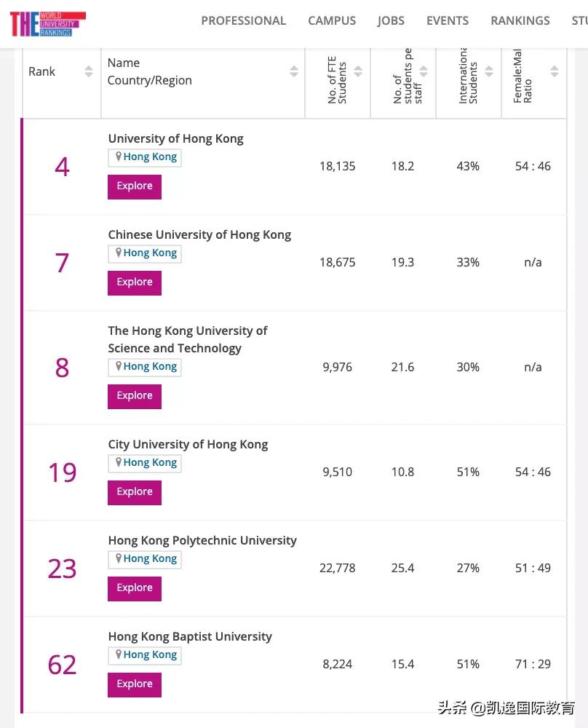The height and width of the screenshot is (728, 588).
Task: Click the sort icon beside the Rank header
Action: (x=88, y=71)
